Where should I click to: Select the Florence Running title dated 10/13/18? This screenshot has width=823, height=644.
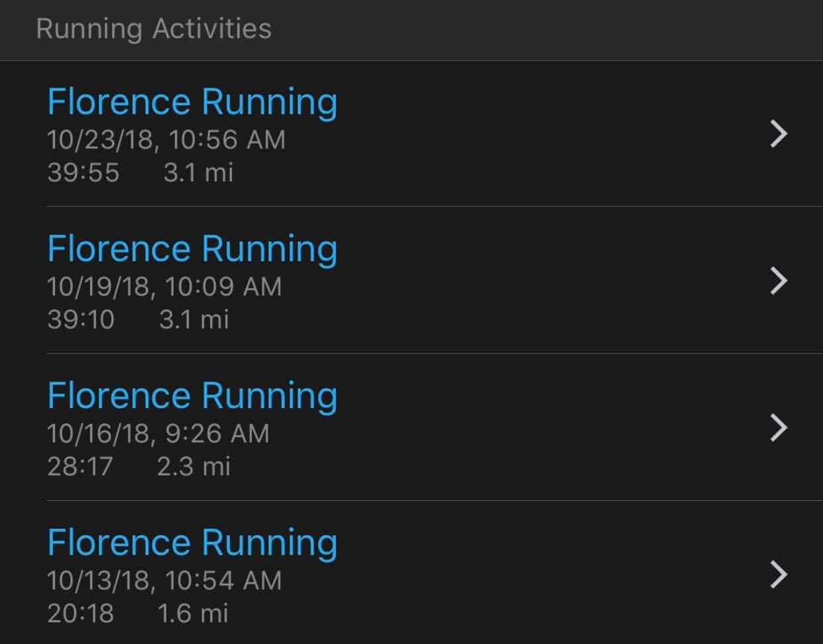point(192,543)
